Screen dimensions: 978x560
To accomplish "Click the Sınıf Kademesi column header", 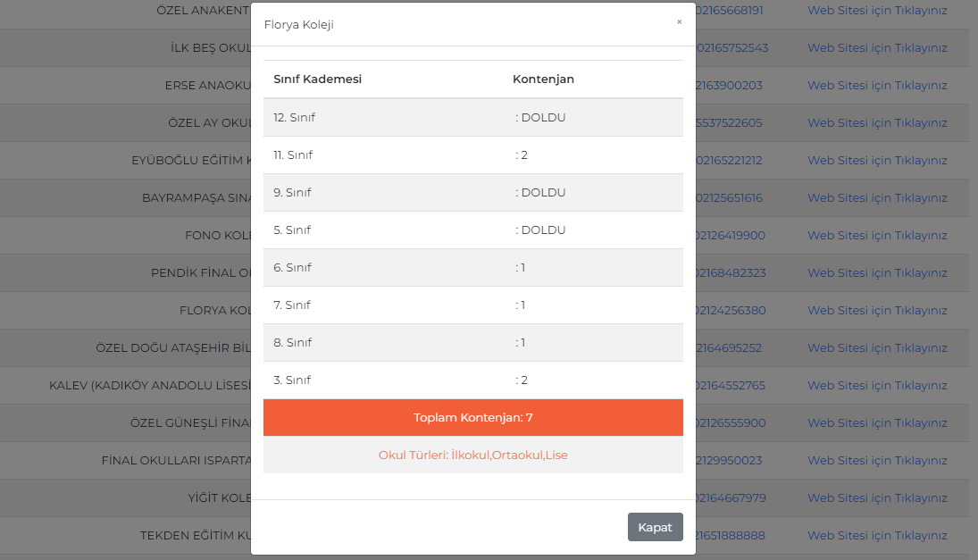I will [317, 79].
